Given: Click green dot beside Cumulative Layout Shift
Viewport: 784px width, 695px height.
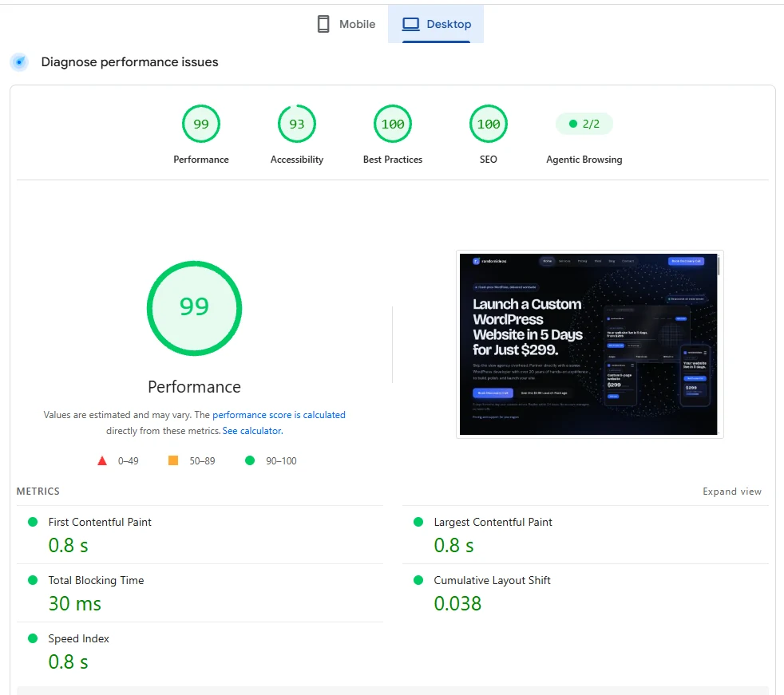Looking at the screenshot, I should point(418,580).
